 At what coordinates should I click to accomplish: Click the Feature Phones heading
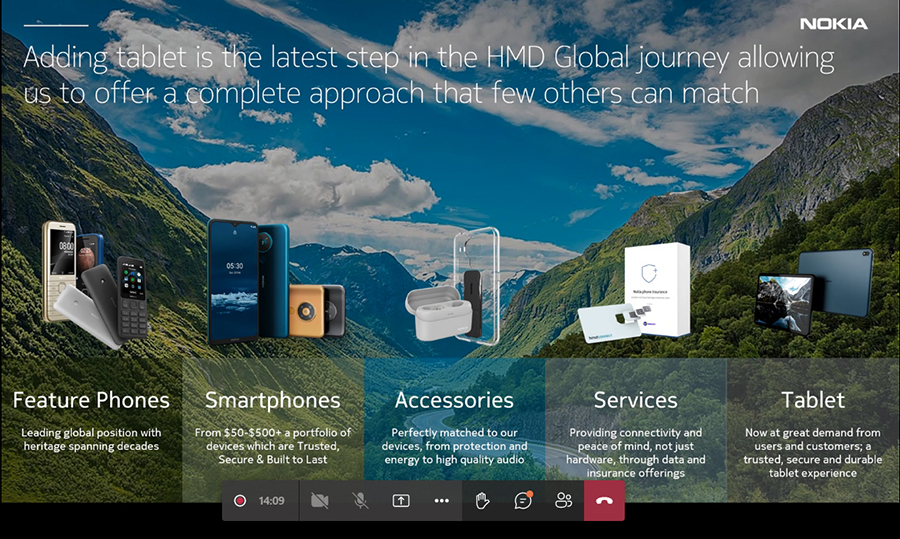(91, 400)
